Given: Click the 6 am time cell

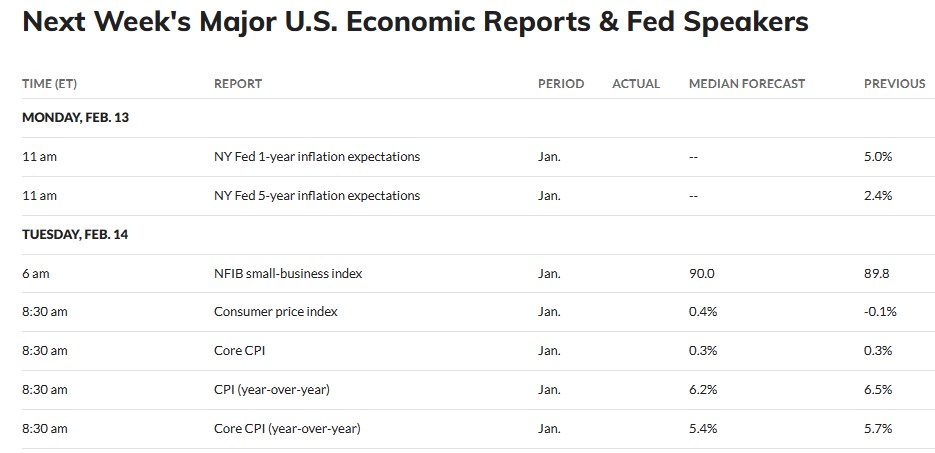Looking at the screenshot, I should point(35,273).
